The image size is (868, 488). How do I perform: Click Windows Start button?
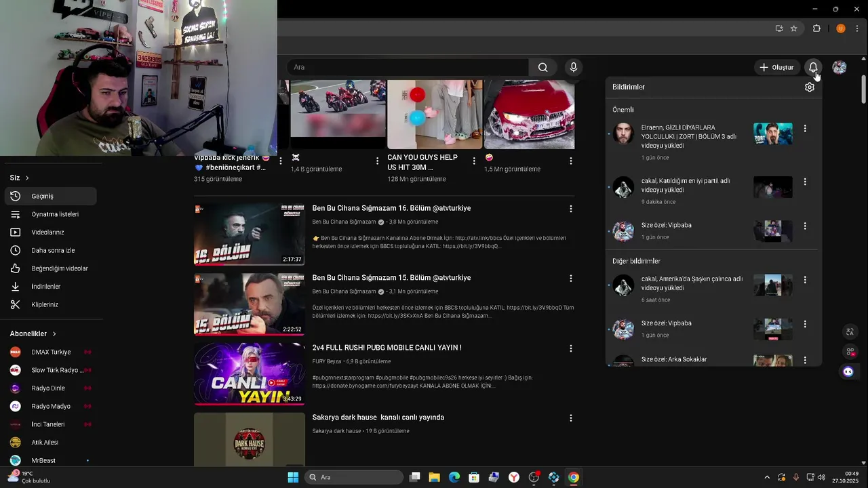[293, 477]
